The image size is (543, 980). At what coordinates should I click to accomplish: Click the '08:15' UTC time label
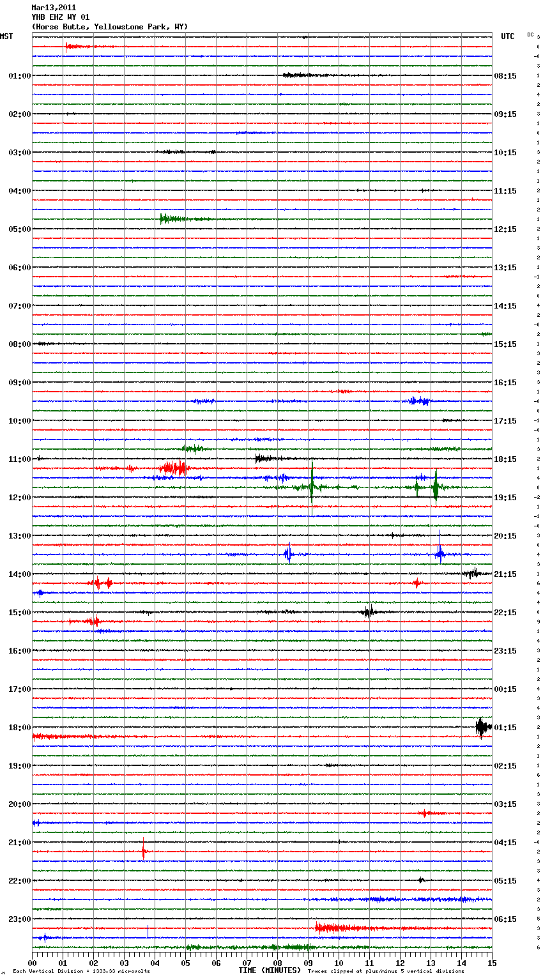505,76
